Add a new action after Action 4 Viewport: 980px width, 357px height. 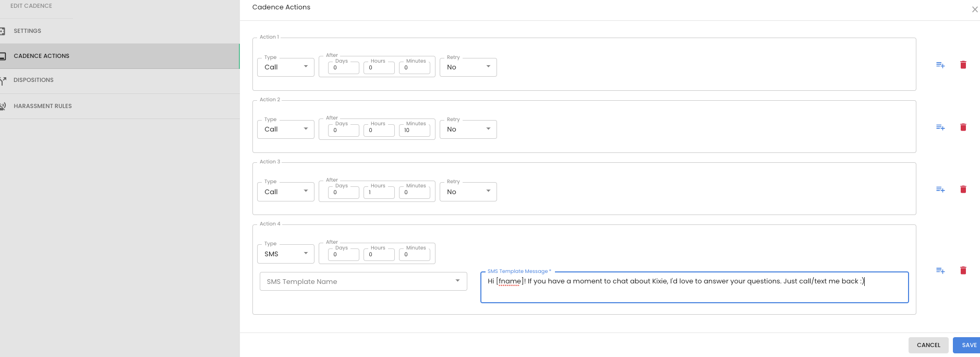[940, 270]
